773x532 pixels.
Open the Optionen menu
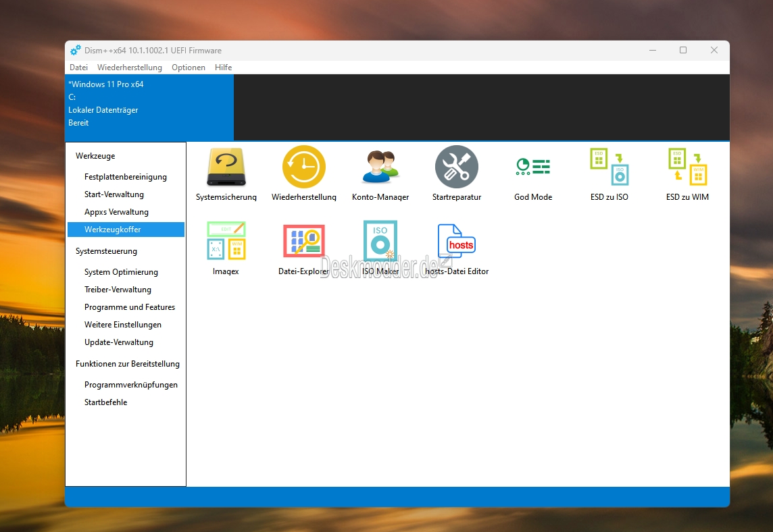[189, 68]
